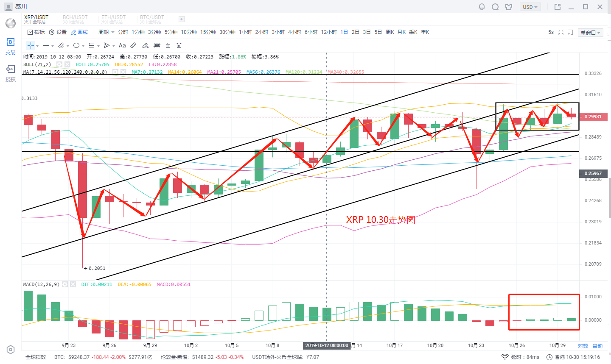This screenshot has height=364, width=611.
Task: Open the chat bubble icon in the title bar
Action: [495, 7]
